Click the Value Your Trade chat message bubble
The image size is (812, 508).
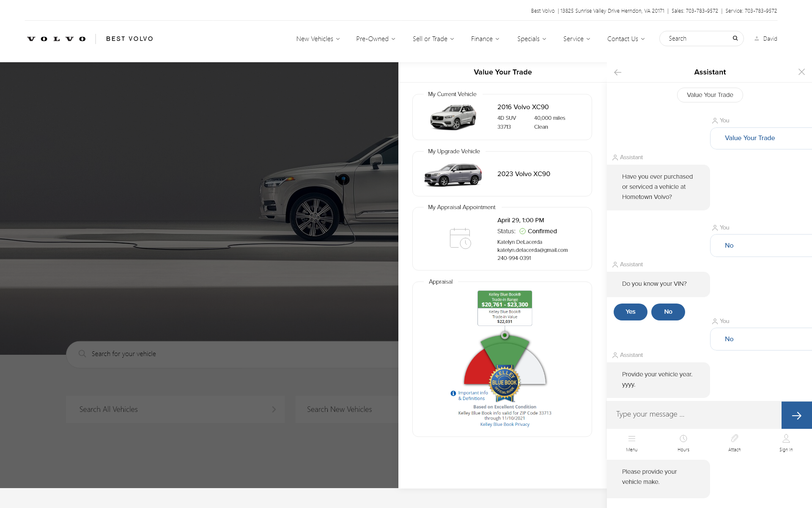(x=761, y=138)
